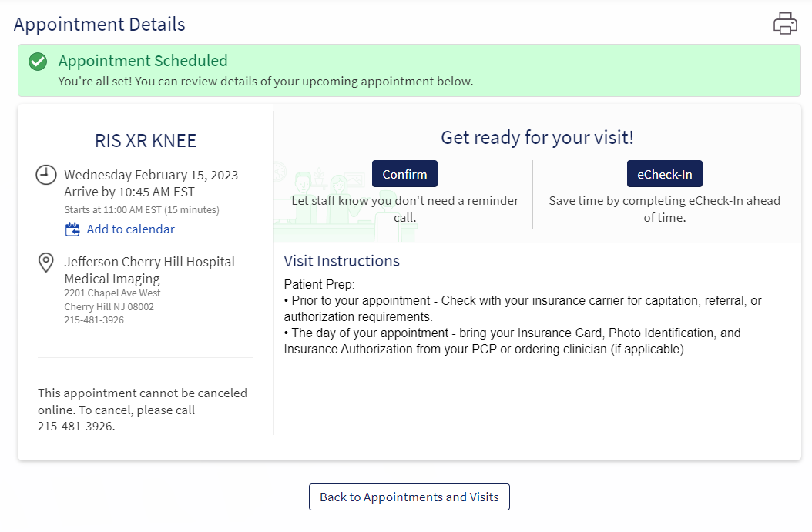This screenshot has height=532, width=812.
Task: Go back to Appointments and Visits
Action: [409, 497]
